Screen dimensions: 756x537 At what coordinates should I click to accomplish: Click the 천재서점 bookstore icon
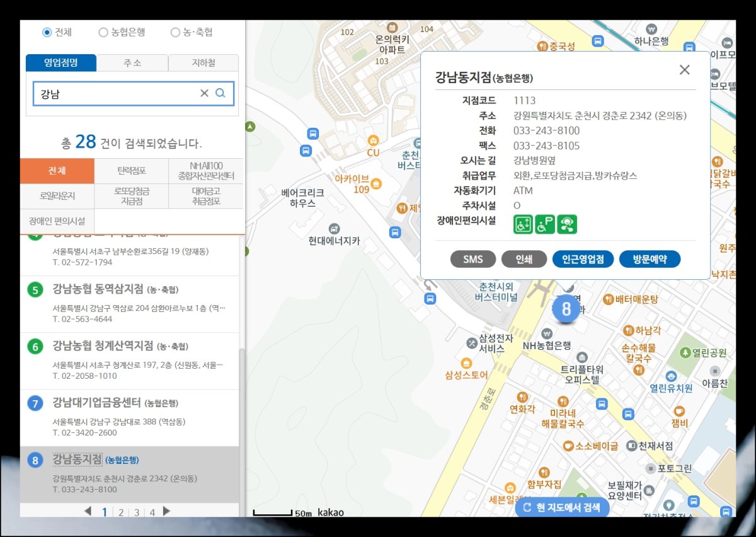pyautogui.click(x=631, y=446)
